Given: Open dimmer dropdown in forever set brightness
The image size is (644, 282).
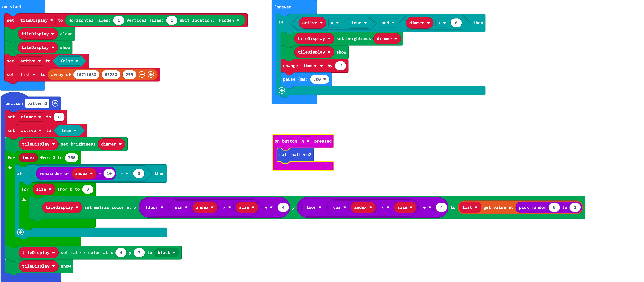Looking at the screenshot, I should (x=387, y=39).
